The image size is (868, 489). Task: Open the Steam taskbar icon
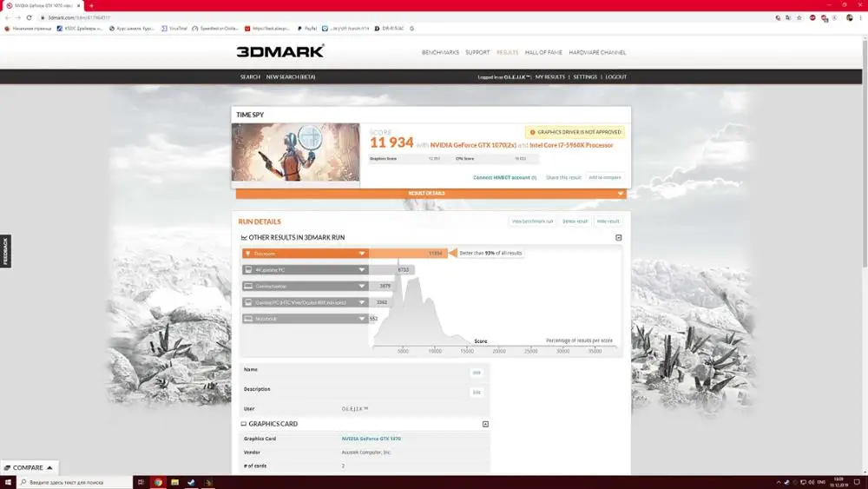tap(192, 482)
